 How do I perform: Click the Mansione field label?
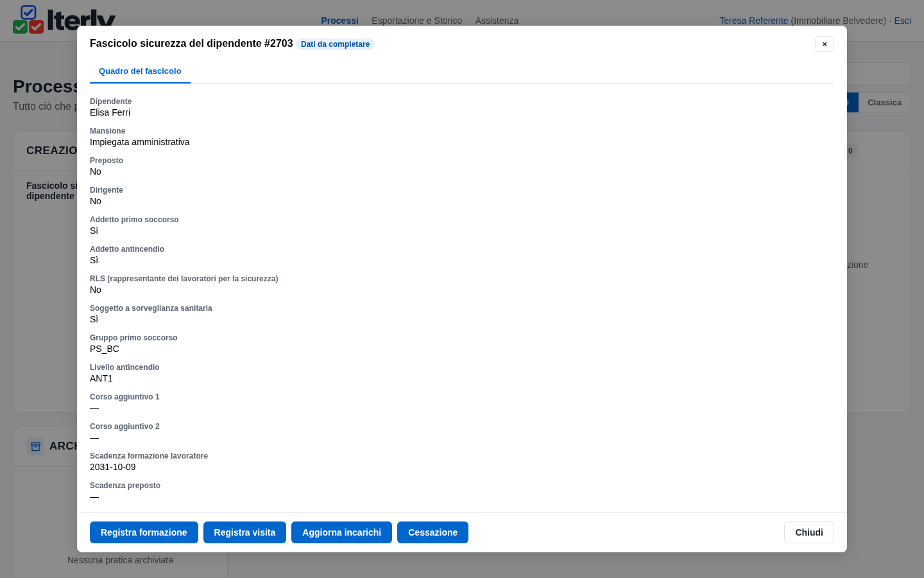tap(107, 131)
